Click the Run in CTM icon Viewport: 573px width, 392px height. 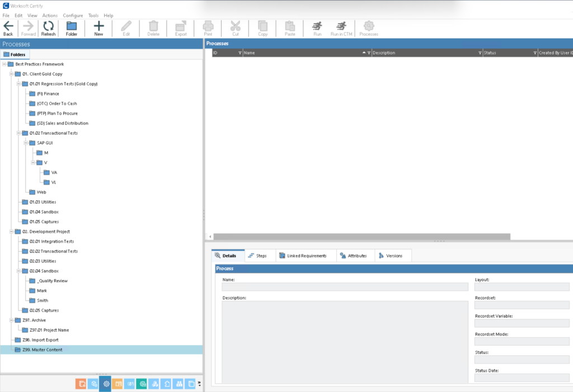click(341, 29)
